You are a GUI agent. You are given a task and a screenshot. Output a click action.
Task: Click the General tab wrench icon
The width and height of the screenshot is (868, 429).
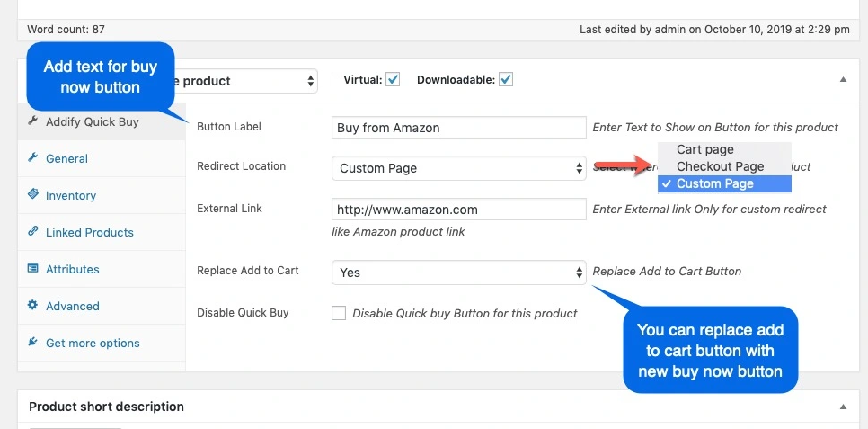[x=33, y=158]
